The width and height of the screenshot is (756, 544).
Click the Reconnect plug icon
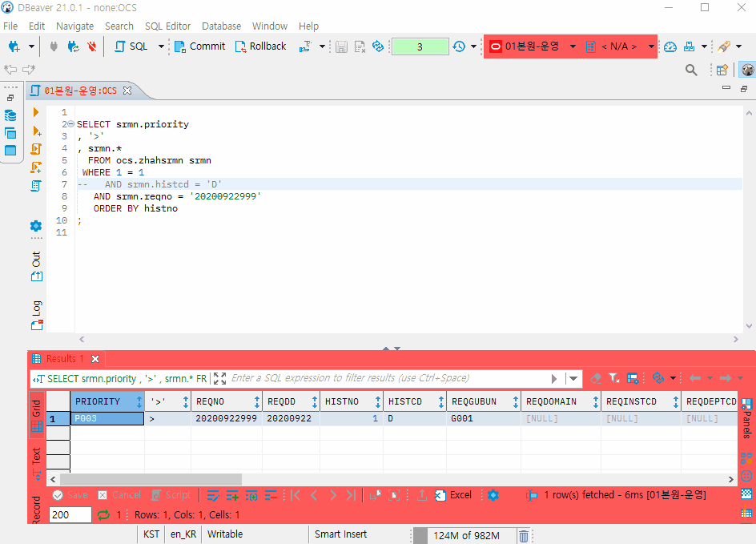click(x=73, y=46)
